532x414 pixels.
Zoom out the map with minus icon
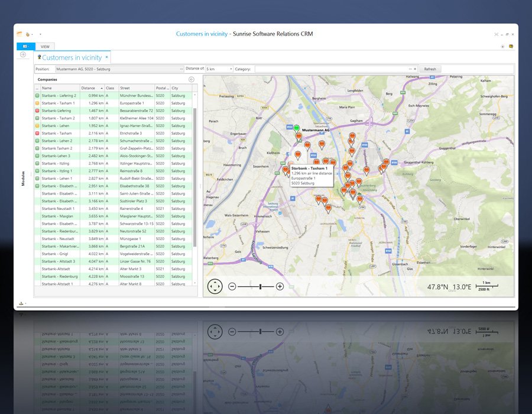coord(232,286)
